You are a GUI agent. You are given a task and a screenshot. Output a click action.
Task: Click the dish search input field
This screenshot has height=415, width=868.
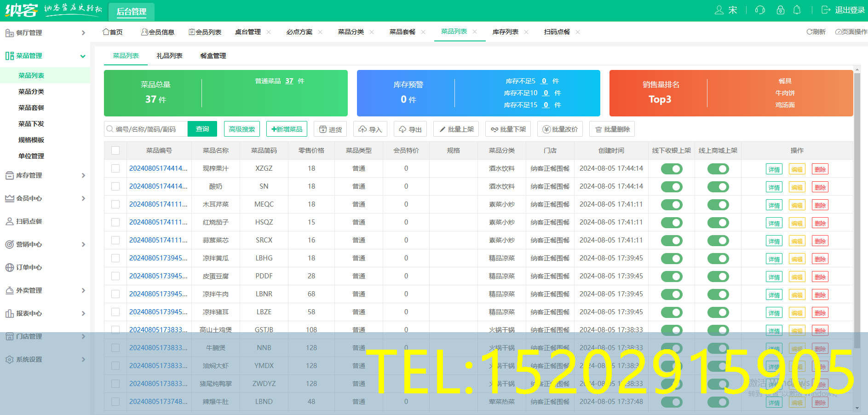point(146,129)
